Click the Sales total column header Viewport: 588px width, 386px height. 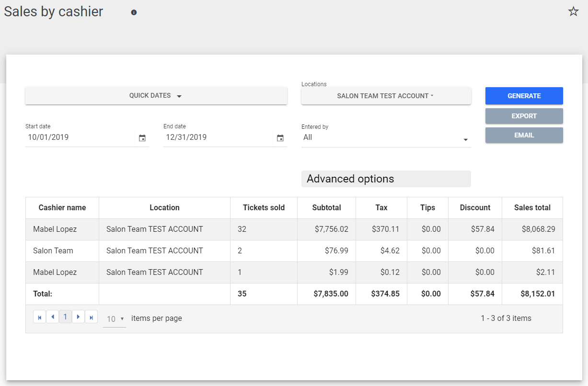pyautogui.click(x=532, y=208)
